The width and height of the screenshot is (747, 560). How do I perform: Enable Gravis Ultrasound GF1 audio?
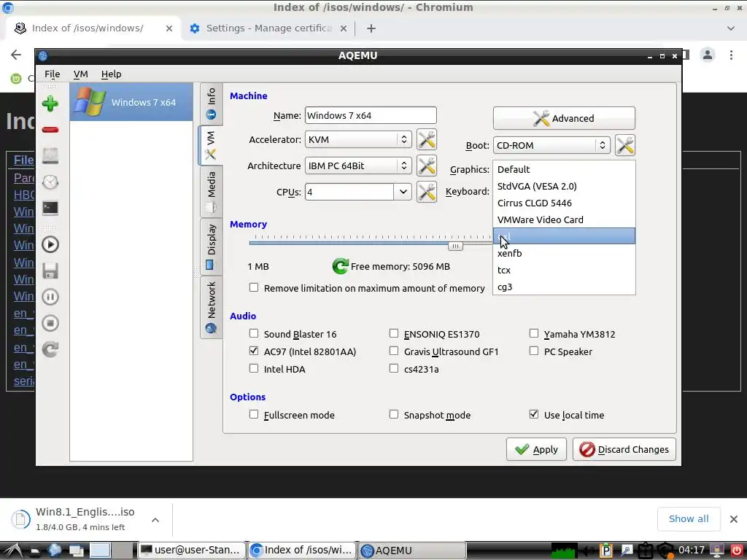(x=394, y=351)
